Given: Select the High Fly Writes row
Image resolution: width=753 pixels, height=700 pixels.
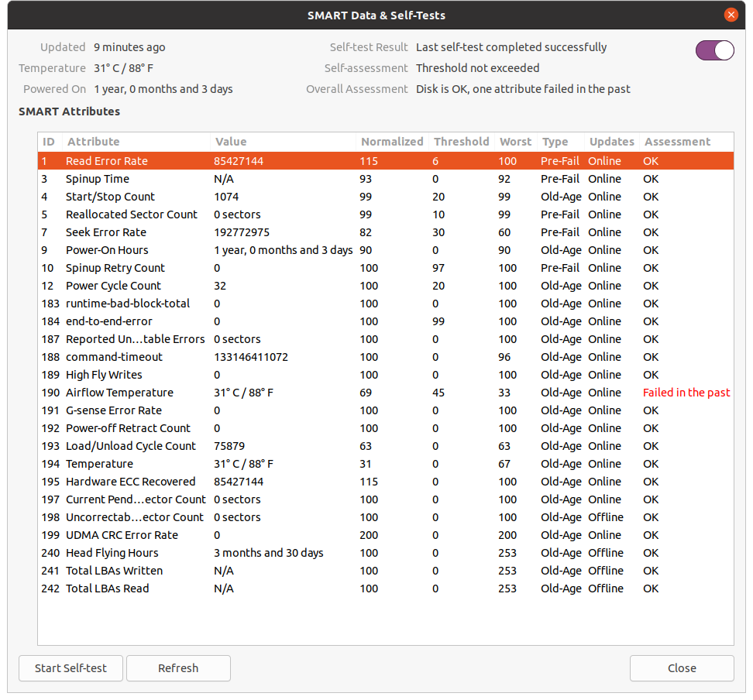Looking at the screenshot, I should 386,374.
